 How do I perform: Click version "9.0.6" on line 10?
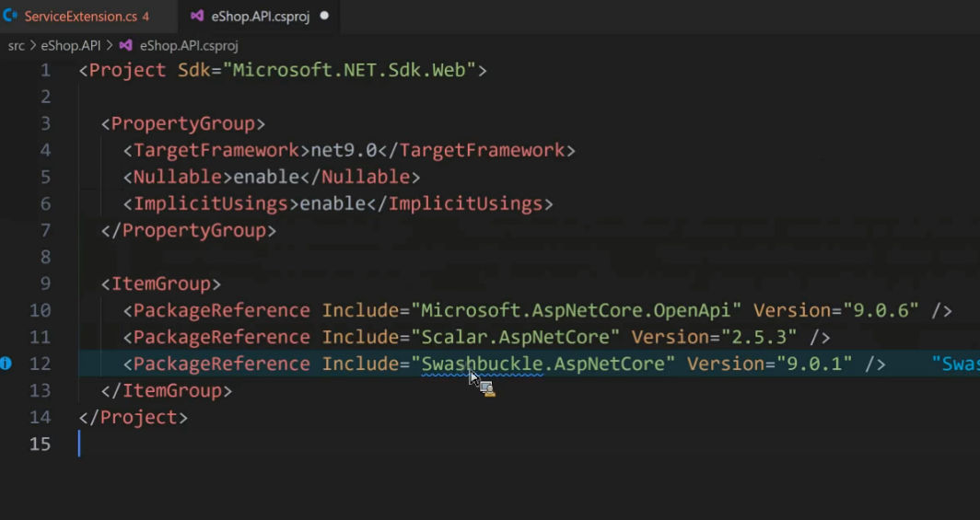881,310
